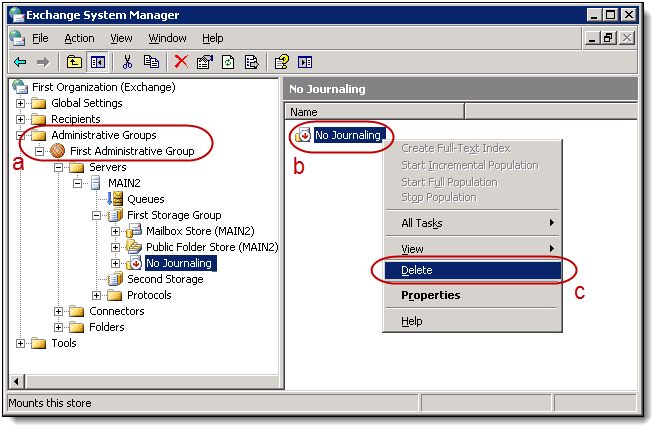The image size is (661, 434).
Task: Open View submenu in context menu
Action: point(473,249)
